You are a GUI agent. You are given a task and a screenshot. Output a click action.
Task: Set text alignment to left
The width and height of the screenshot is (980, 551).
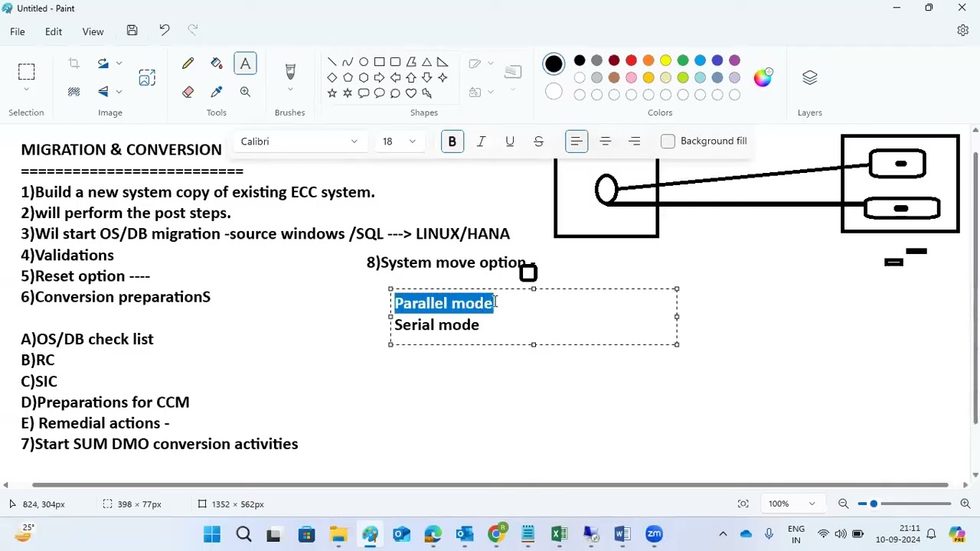[x=577, y=142]
